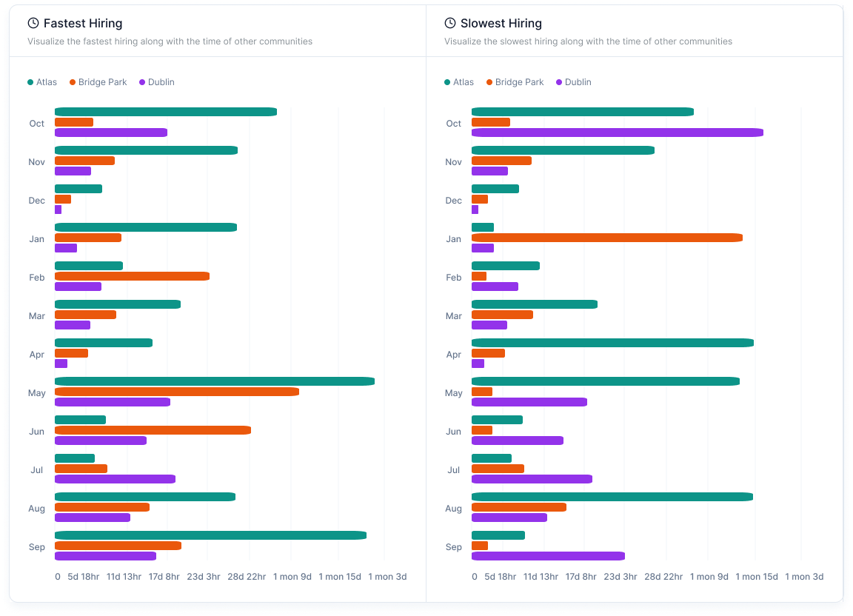
Task: Click Sep Atlas bar in Fastest Hiring
Action: [210, 535]
